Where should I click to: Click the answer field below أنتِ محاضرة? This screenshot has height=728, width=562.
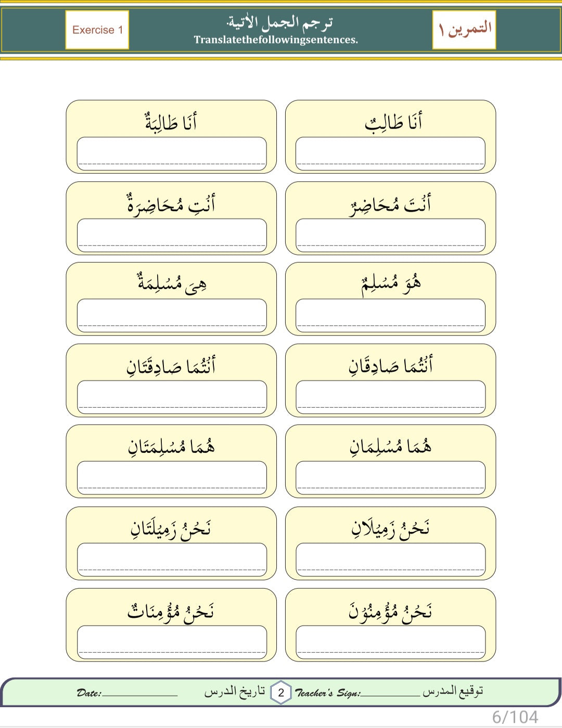[x=172, y=235]
